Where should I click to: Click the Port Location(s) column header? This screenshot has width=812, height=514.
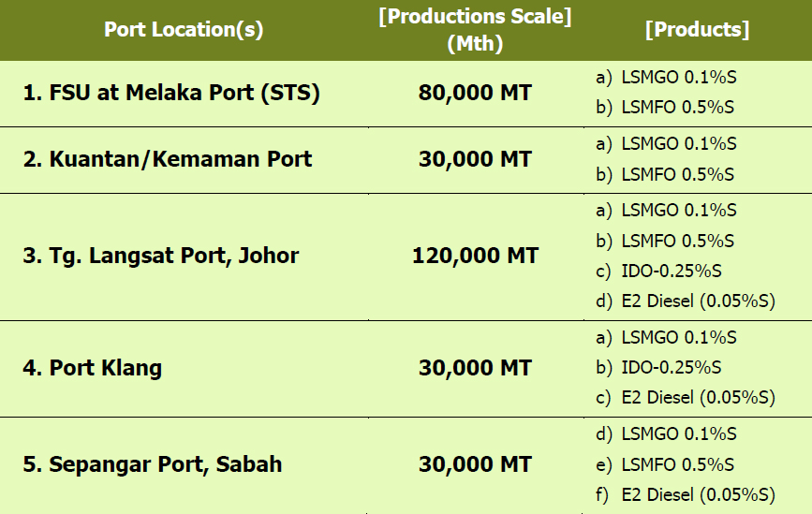[x=184, y=29]
